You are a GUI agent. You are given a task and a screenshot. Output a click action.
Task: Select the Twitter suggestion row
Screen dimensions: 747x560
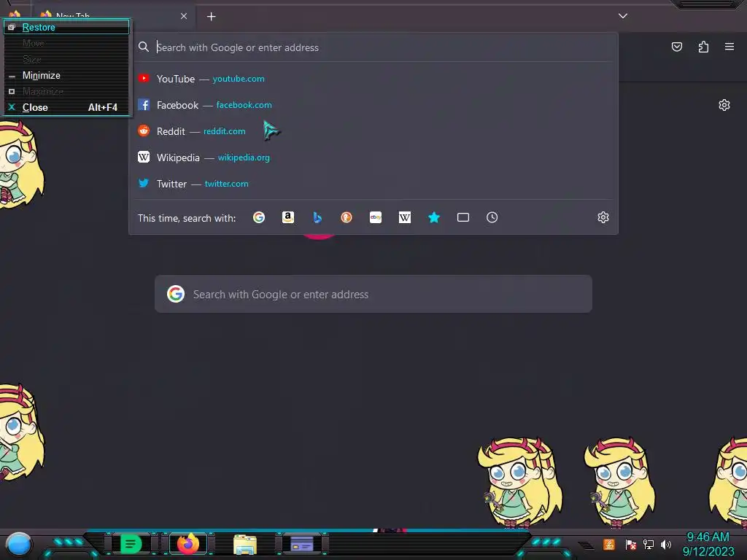(x=374, y=183)
